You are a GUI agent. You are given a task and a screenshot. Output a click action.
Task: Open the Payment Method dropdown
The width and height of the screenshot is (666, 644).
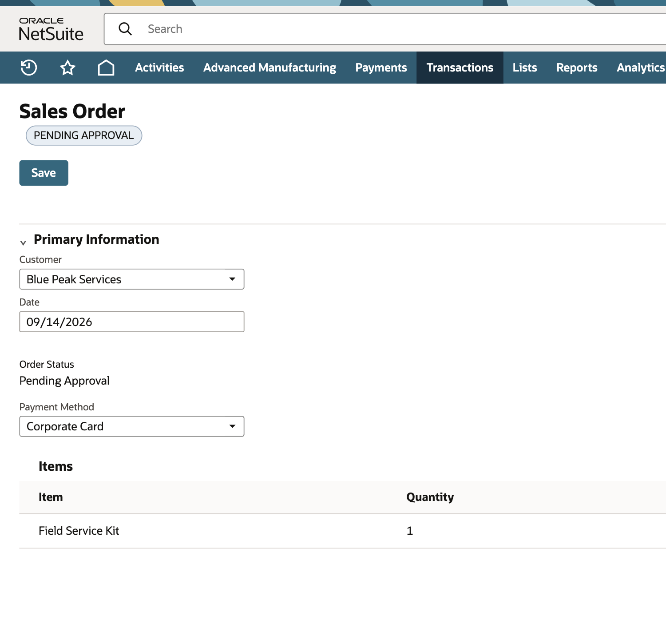(x=132, y=426)
